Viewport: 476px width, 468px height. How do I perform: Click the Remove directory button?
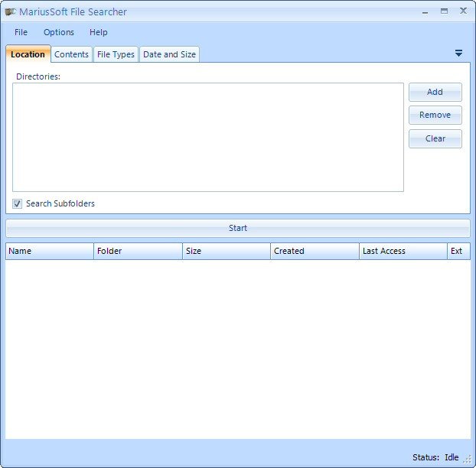point(435,115)
